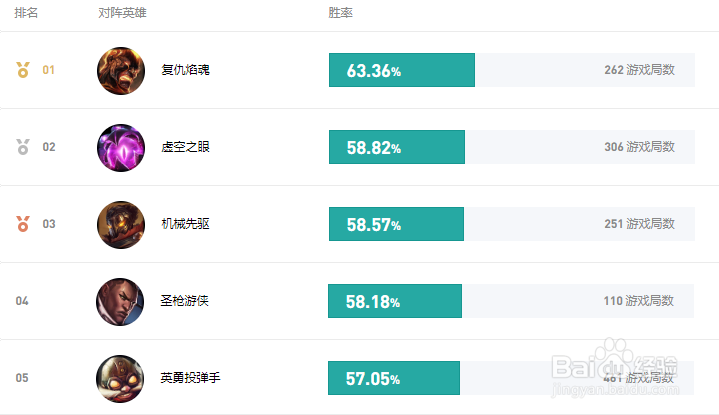The image size is (719, 415).
Task: Open the 虚空之眼 hero name link
Action: coord(185,147)
